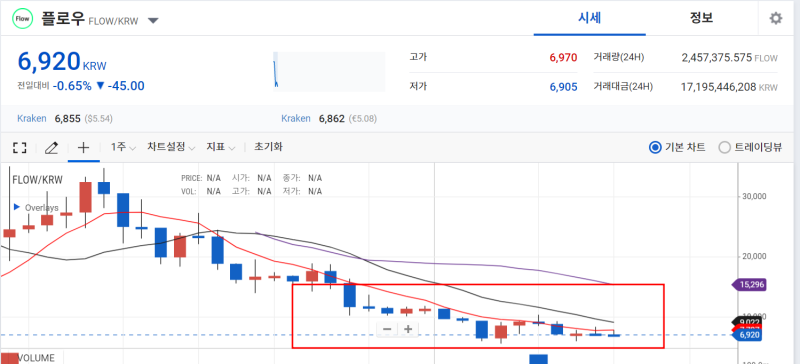800x364 pixels.
Task: Expand the FLOW/KRW market dropdown arrow
Action: tap(153, 21)
